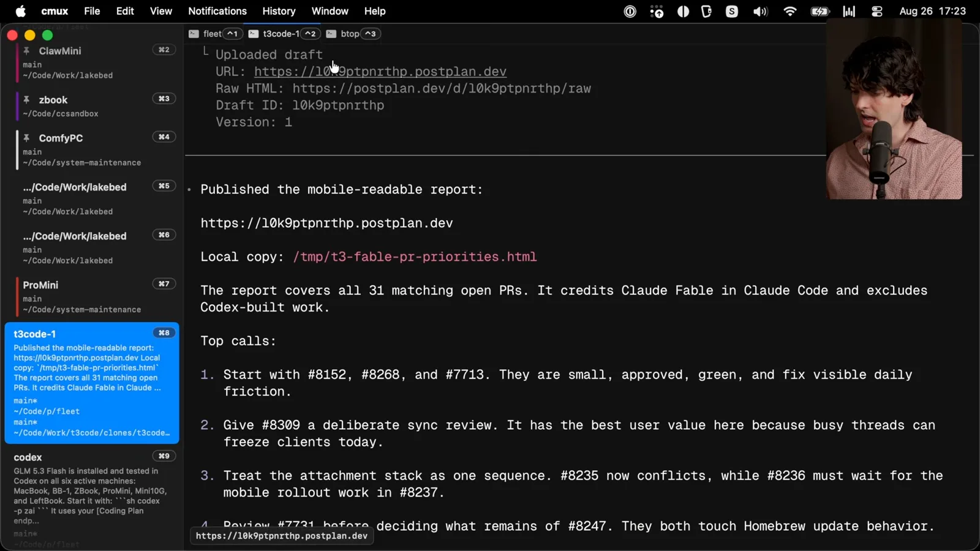The image size is (980, 551).
Task: Select the lakebed workspace with shortcut ⌘5
Action: pyautogui.click(x=93, y=199)
